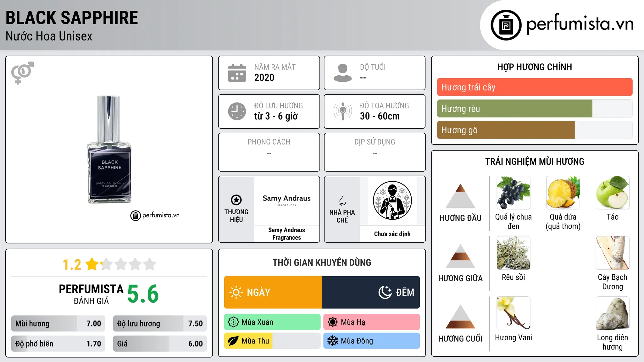Select the Mùa Thu season label
Screen dimensions: 644x362
255,341
